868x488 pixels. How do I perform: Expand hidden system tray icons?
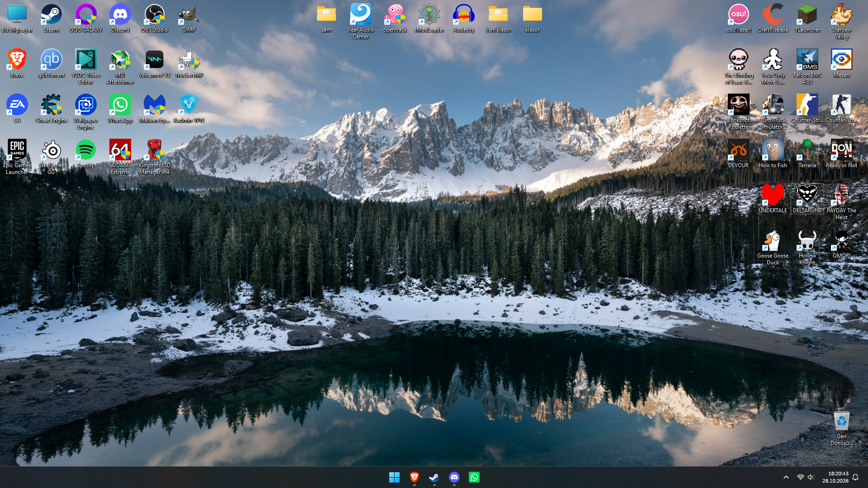(786, 477)
